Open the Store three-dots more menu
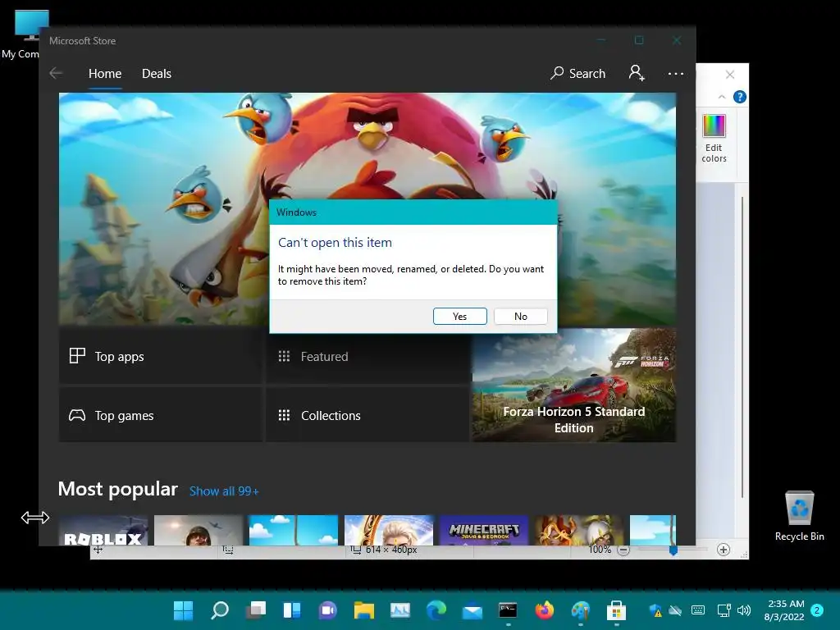The image size is (840, 630). [676, 73]
